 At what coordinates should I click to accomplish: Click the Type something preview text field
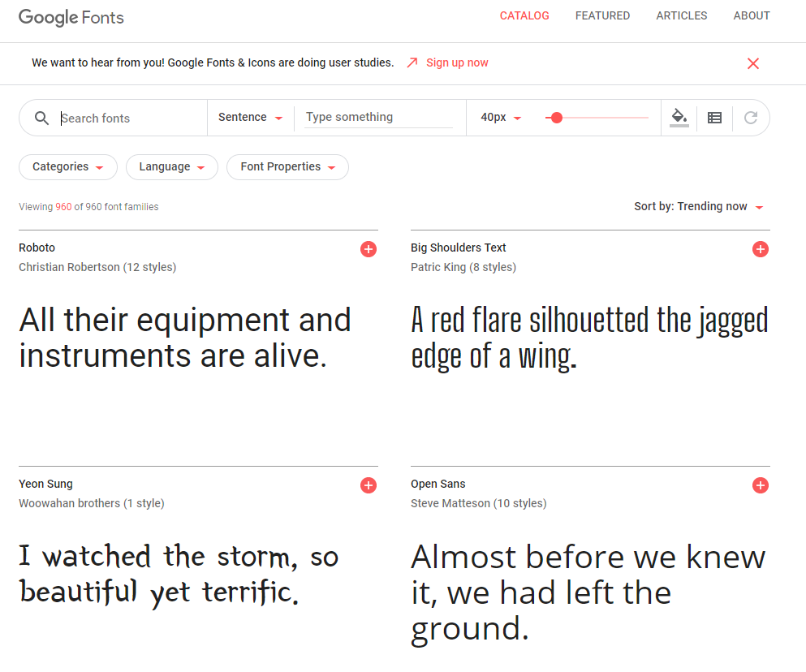[x=378, y=117]
